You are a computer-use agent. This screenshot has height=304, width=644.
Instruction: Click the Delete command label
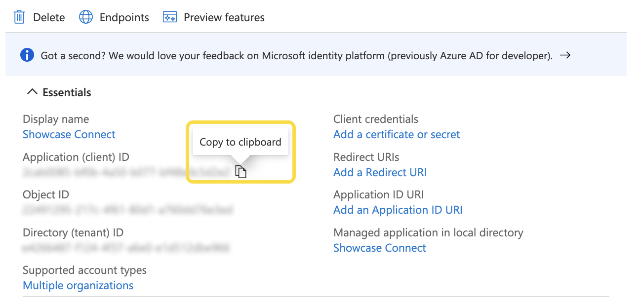(47, 17)
